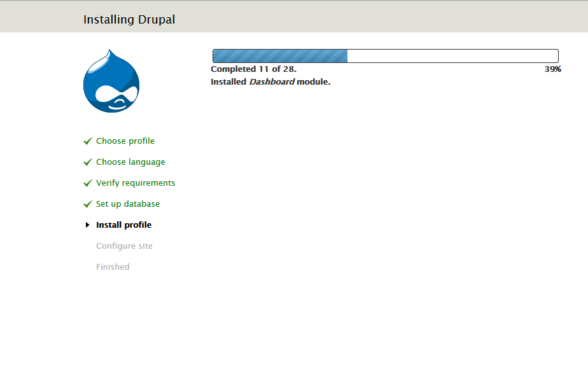This screenshot has height=367, width=588.
Task: Select the Install profile step
Action: tap(123, 225)
